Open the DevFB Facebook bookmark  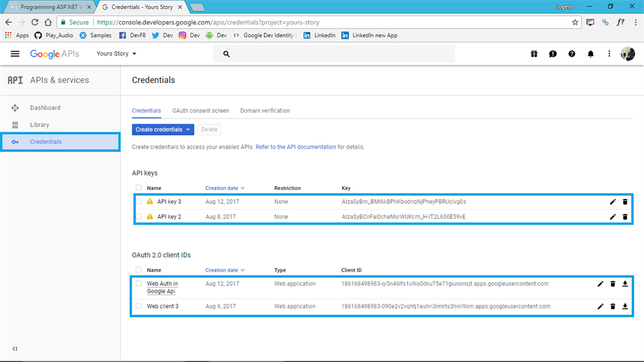point(132,35)
